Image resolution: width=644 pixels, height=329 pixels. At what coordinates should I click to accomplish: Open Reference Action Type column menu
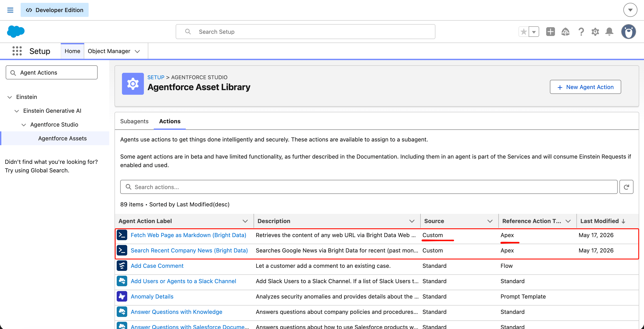point(568,221)
